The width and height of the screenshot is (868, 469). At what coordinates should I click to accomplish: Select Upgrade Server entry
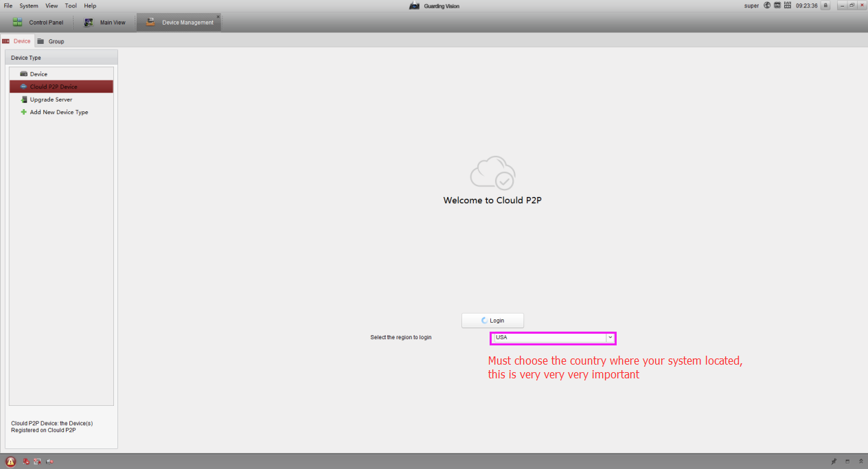tap(61, 100)
